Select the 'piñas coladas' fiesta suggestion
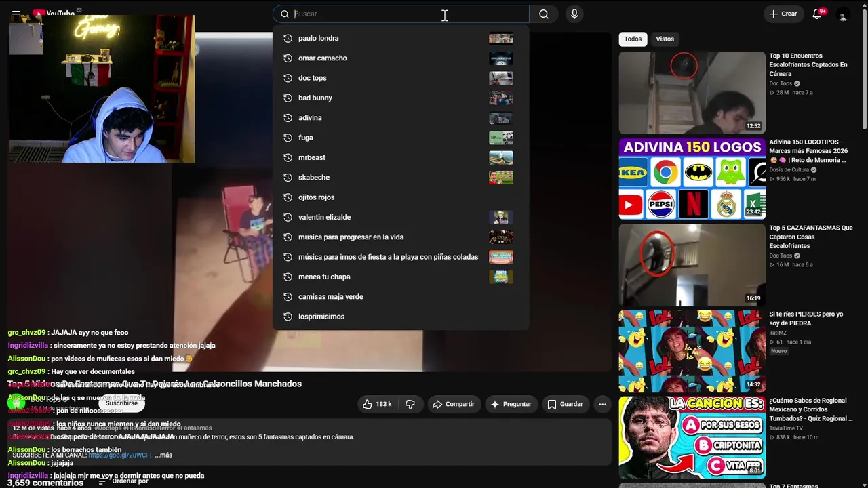This screenshot has width=868, height=488. (x=401, y=257)
